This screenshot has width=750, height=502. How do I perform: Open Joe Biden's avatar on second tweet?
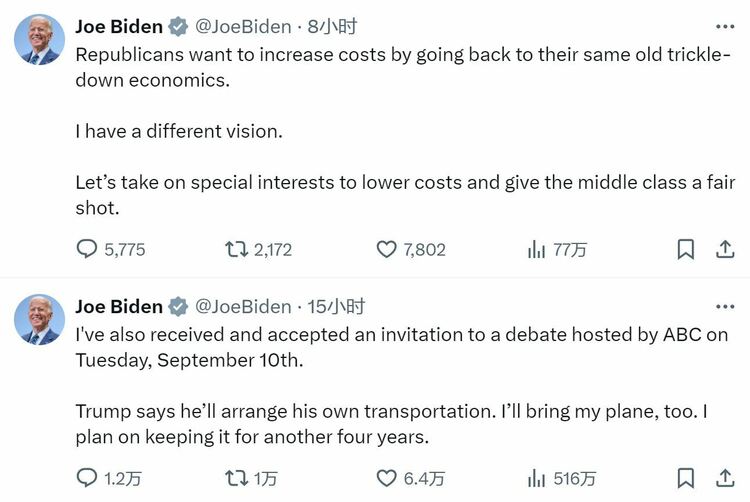[39, 319]
